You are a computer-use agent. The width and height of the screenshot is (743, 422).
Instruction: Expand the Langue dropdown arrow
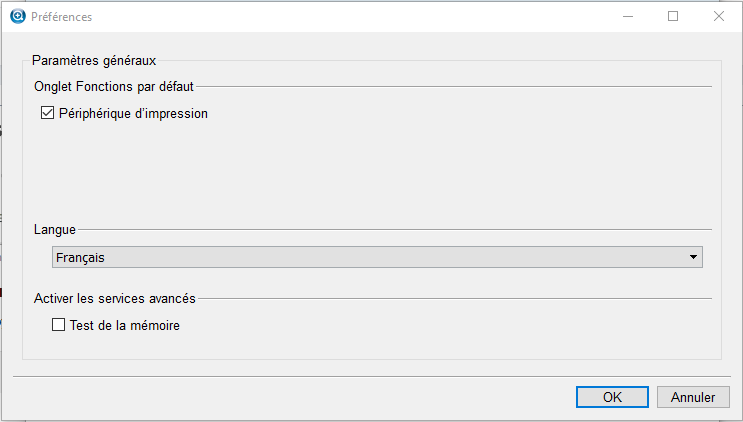click(x=693, y=258)
